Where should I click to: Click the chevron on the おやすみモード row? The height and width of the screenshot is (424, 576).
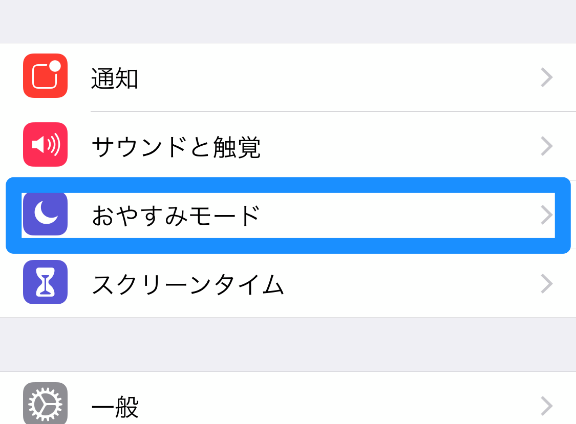point(547,215)
